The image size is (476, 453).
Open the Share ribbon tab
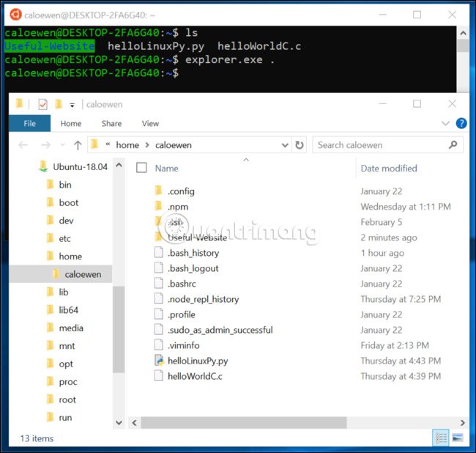pyautogui.click(x=111, y=123)
